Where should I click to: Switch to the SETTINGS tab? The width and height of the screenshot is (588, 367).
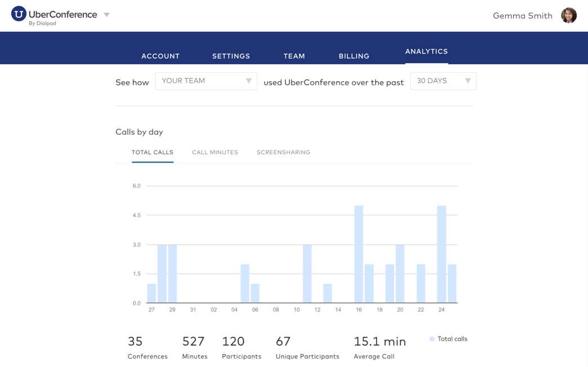pyautogui.click(x=231, y=56)
